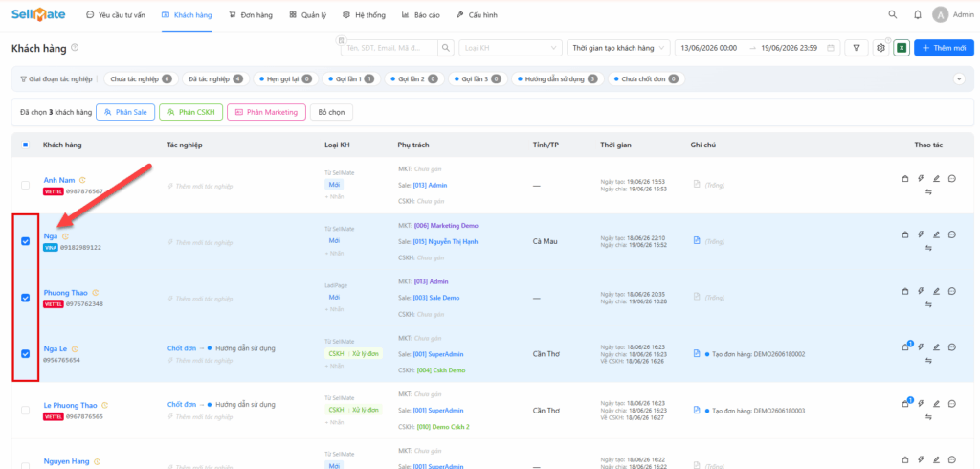Filter by Chưa tác nghiệp stage
The width and height of the screenshot is (980, 469).
click(141, 79)
